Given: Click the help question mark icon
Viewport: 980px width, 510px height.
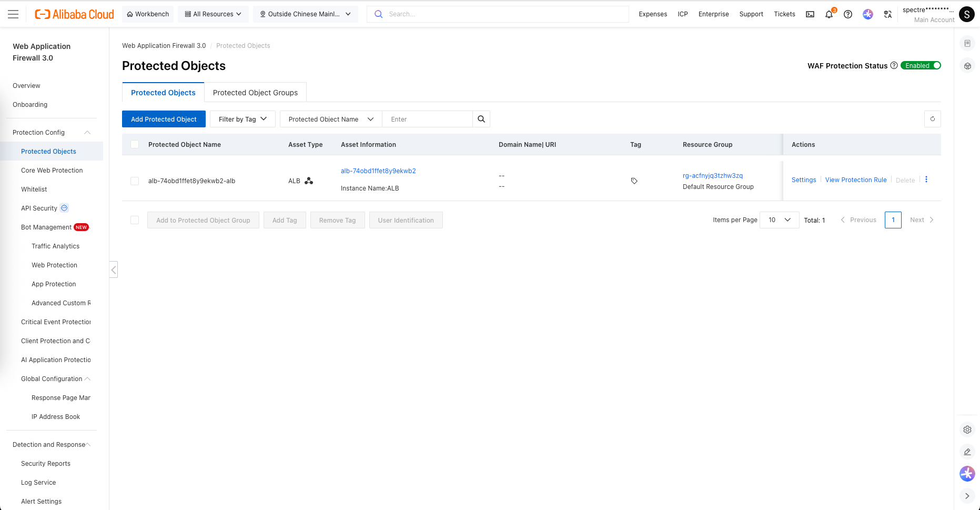Looking at the screenshot, I should [848, 14].
